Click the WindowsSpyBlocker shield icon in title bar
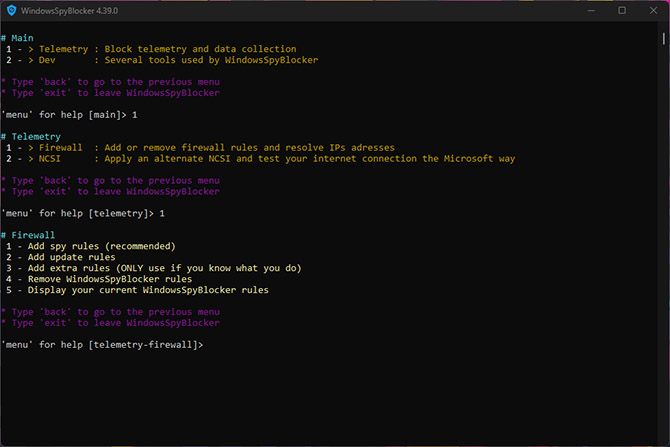Viewport: 670px width, 447px height. (x=10, y=10)
